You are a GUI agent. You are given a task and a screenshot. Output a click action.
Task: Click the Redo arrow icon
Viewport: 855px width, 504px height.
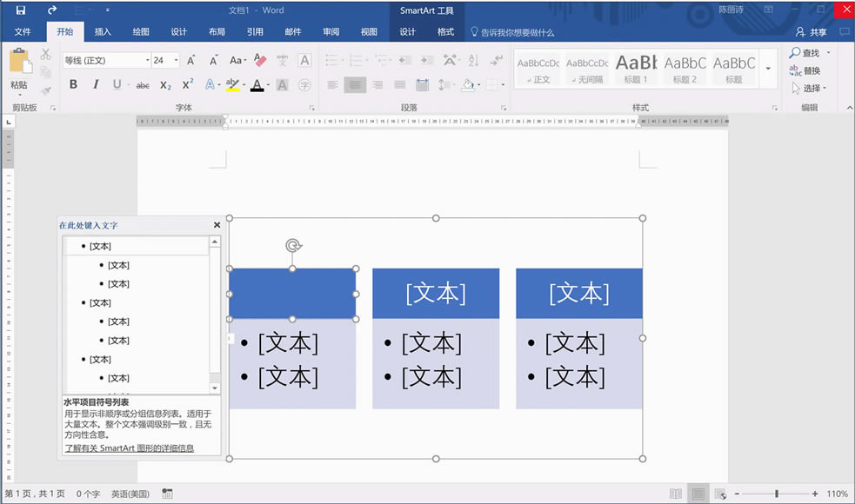click(52, 10)
